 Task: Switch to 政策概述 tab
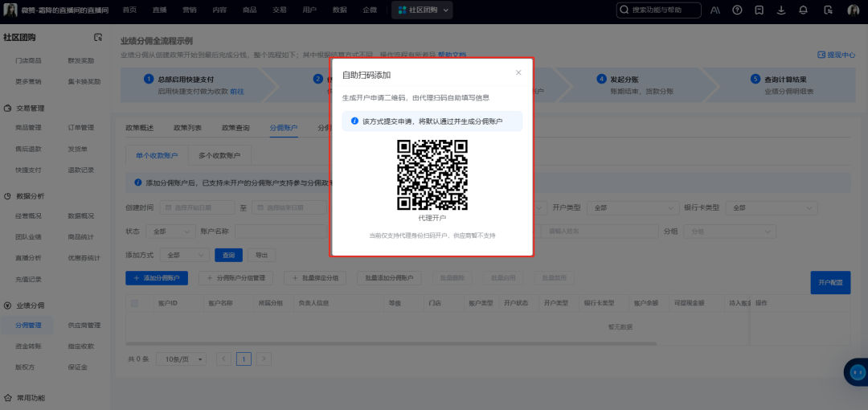click(140, 128)
